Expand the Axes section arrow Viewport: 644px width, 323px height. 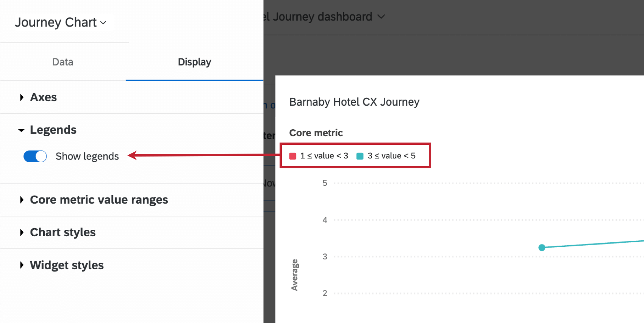tap(22, 97)
